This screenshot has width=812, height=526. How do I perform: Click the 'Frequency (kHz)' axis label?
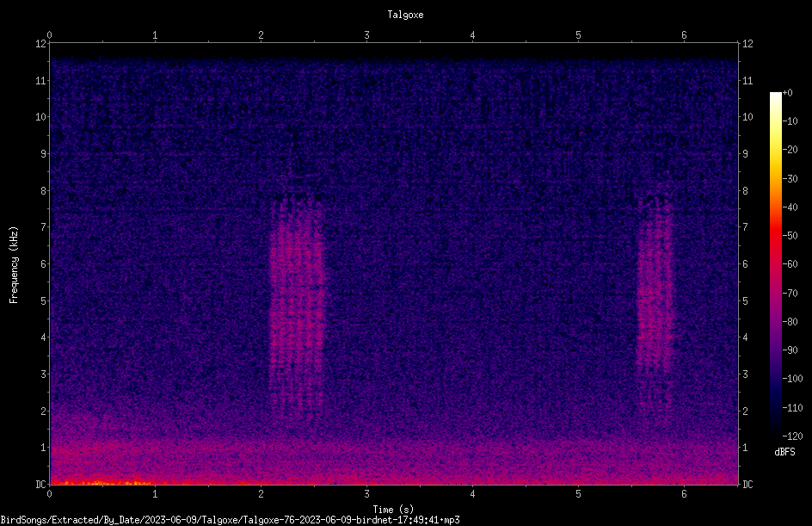pyautogui.click(x=14, y=264)
